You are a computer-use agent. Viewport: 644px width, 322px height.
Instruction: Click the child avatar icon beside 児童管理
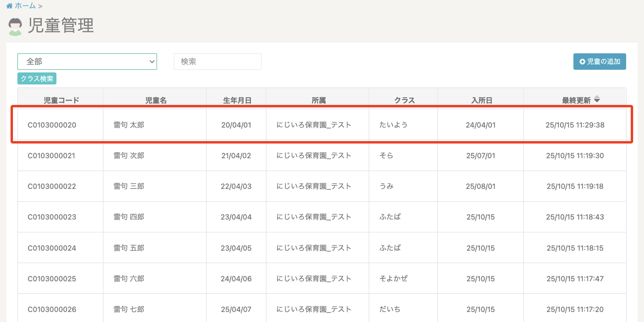click(15, 27)
